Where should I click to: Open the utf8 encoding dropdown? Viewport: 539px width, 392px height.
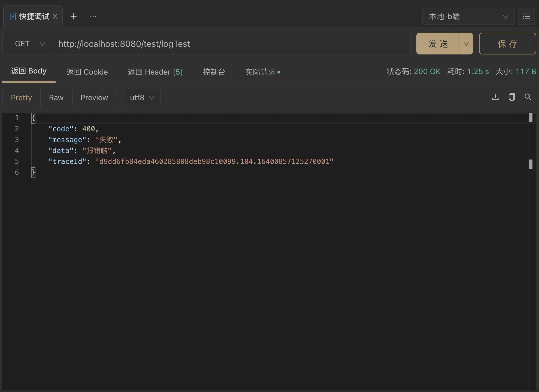(x=142, y=97)
